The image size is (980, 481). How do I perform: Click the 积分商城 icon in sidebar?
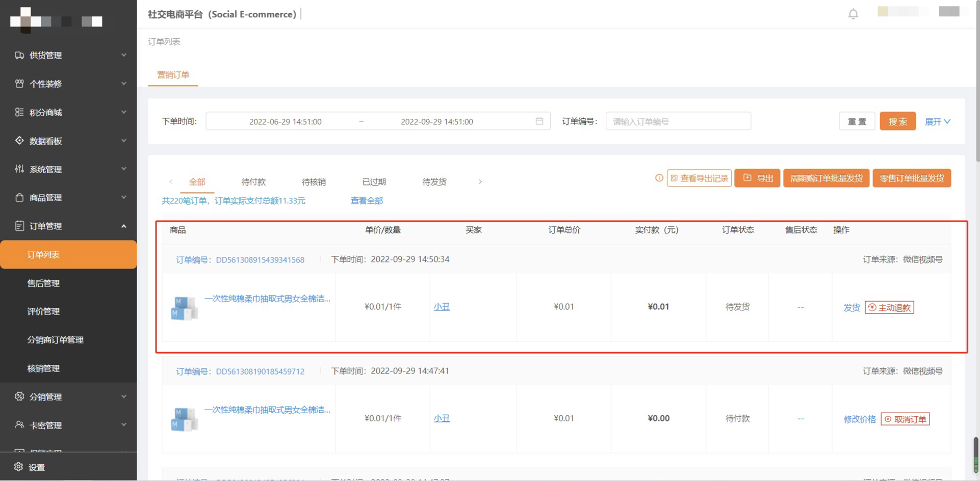coord(19,112)
